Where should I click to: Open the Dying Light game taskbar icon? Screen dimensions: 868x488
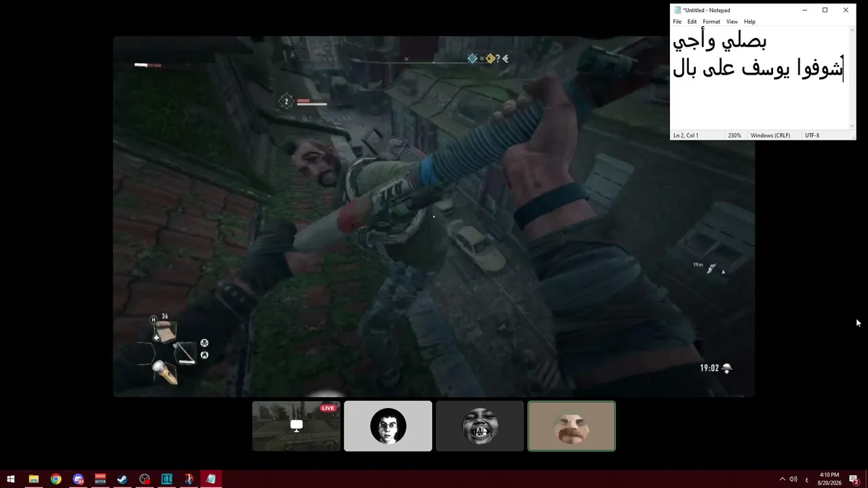tap(167, 479)
